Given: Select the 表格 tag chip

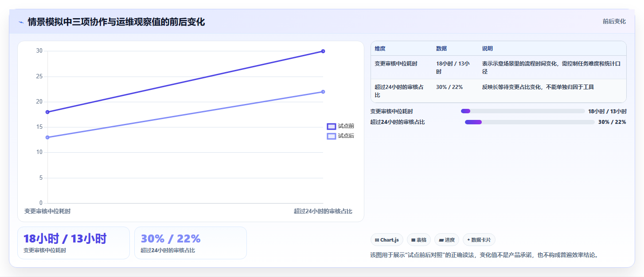Looking at the screenshot, I should (x=419, y=240).
